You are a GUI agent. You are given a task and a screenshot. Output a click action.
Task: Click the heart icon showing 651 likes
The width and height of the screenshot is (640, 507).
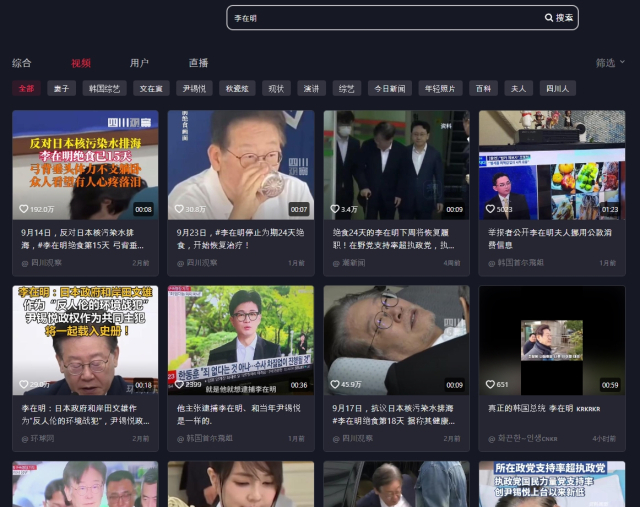click(490, 384)
